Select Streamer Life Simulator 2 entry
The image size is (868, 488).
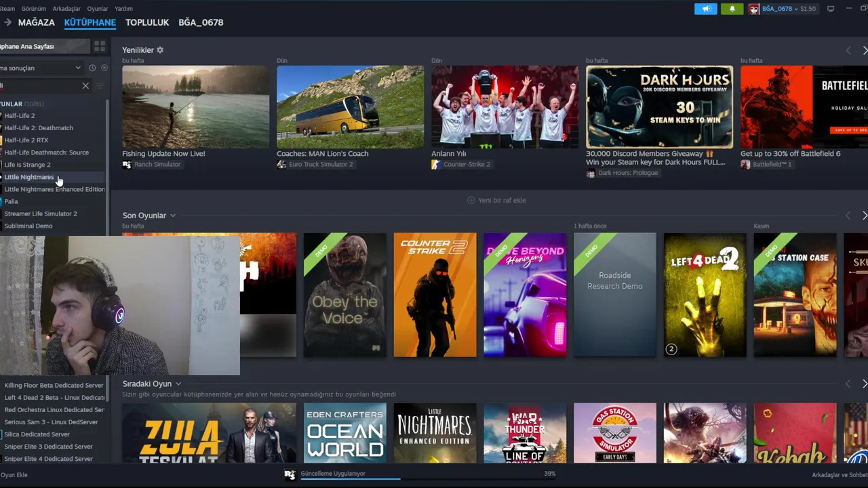[41, 213]
